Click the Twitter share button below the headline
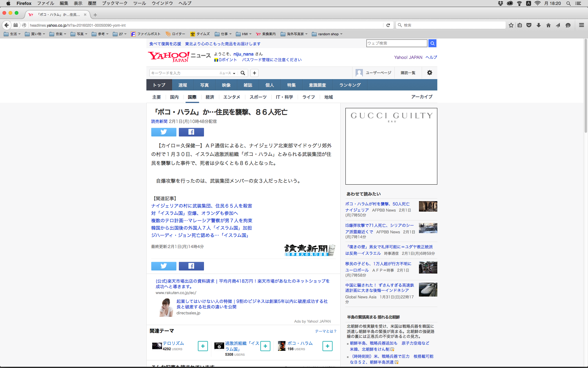 pyautogui.click(x=164, y=132)
